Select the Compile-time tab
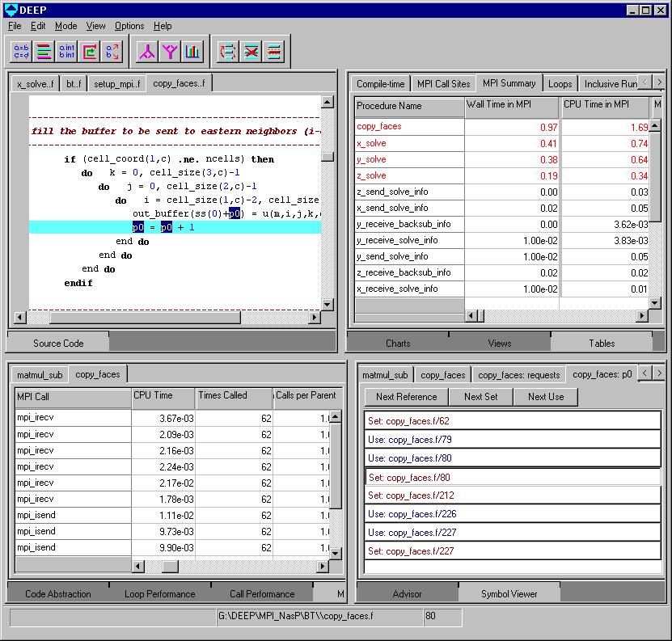This screenshot has height=641, width=672. (381, 84)
